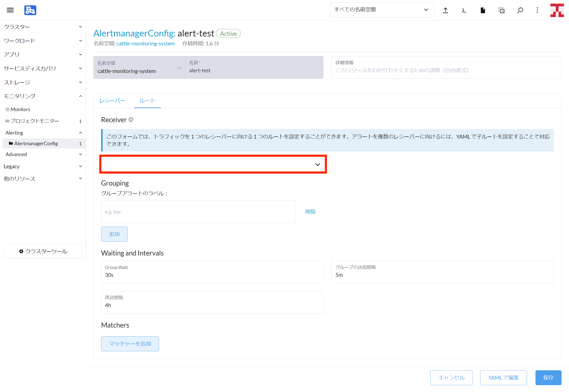Open the Receiver selection dropdown
This screenshot has height=392, width=569.
(x=213, y=164)
